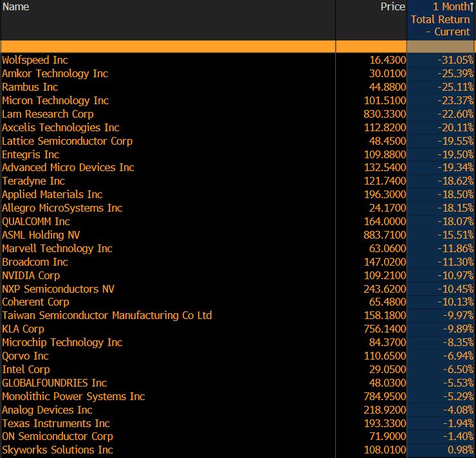This screenshot has width=476, height=458.
Task: Select Micron Technology Inc in the list
Action: (55, 100)
